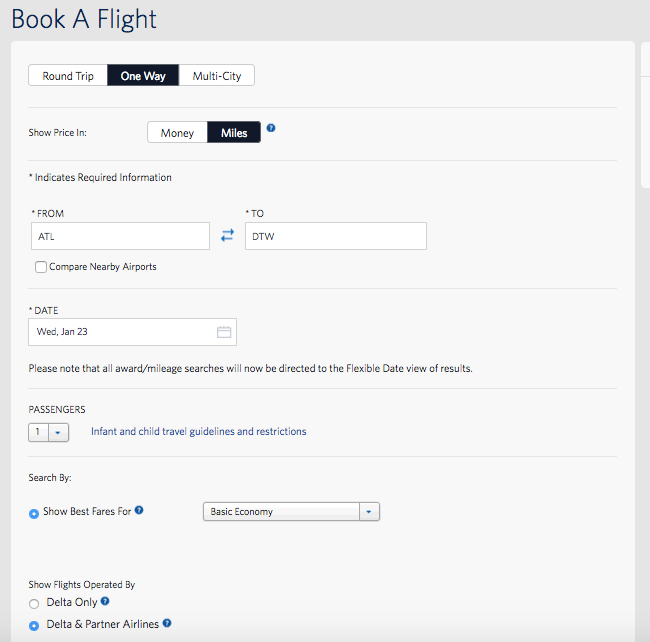The height and width of the screenshot is (642, 650).
Task: Open the calendar icon in the date field
Action: (x=224, y=332)
